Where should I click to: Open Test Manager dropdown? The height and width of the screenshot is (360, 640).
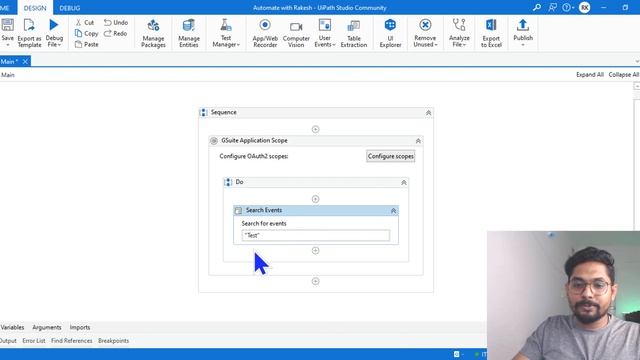click(226, 33)
